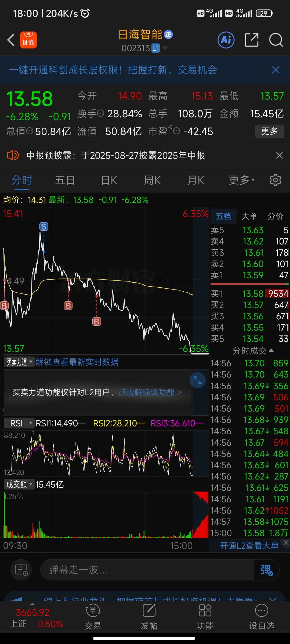Tap the 日海智能 stock title
The width and height of the screenshot is (290, 644).
[140, 35]
